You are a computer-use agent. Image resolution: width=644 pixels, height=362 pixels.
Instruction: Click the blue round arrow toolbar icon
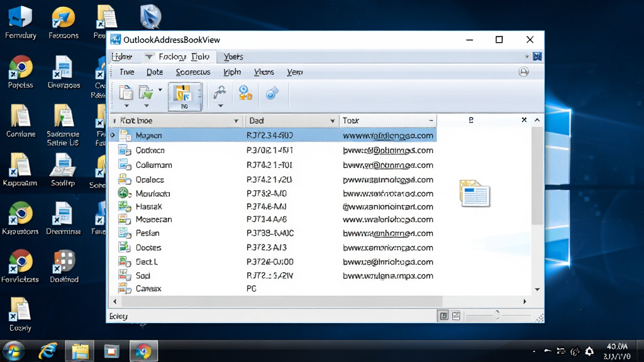[x=272, y=93]
